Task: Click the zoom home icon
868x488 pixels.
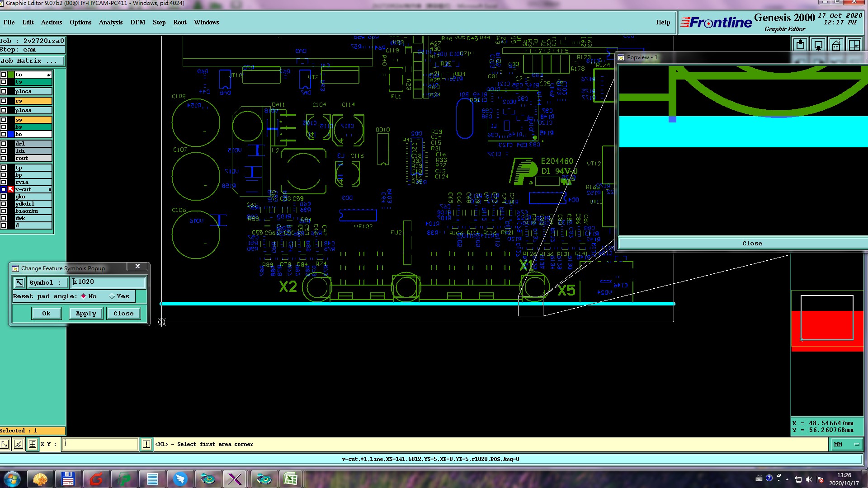Action: [836, 45]
